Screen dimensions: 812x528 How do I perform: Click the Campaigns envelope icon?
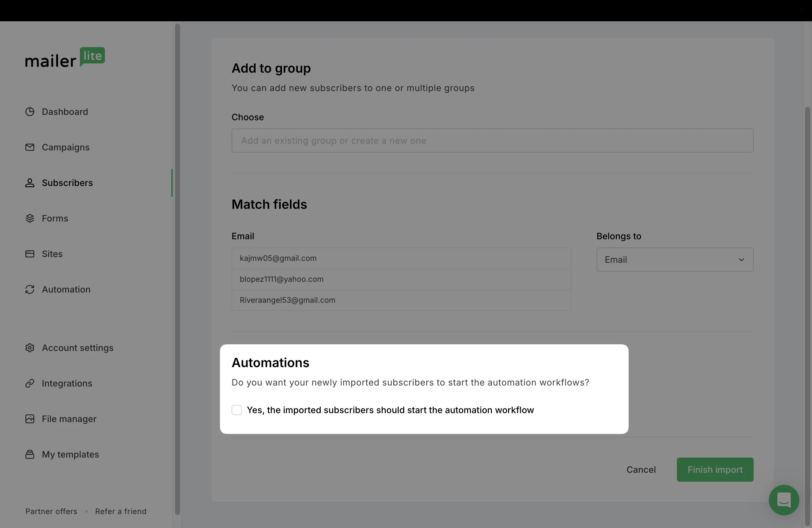30,147
